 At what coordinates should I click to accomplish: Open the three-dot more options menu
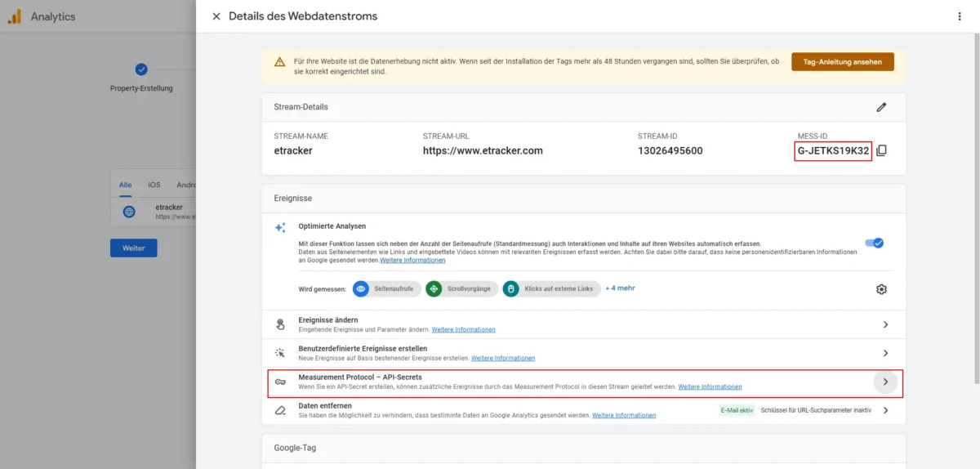click(x=960, y=16)
